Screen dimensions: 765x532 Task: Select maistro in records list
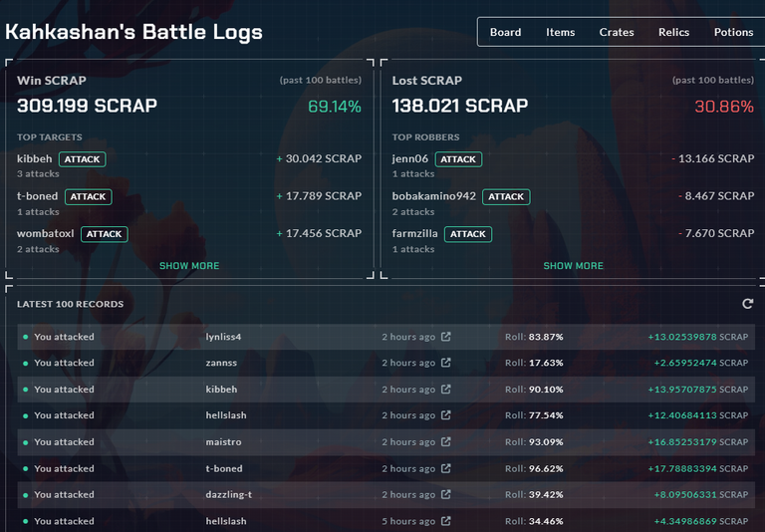coord(223,441)
